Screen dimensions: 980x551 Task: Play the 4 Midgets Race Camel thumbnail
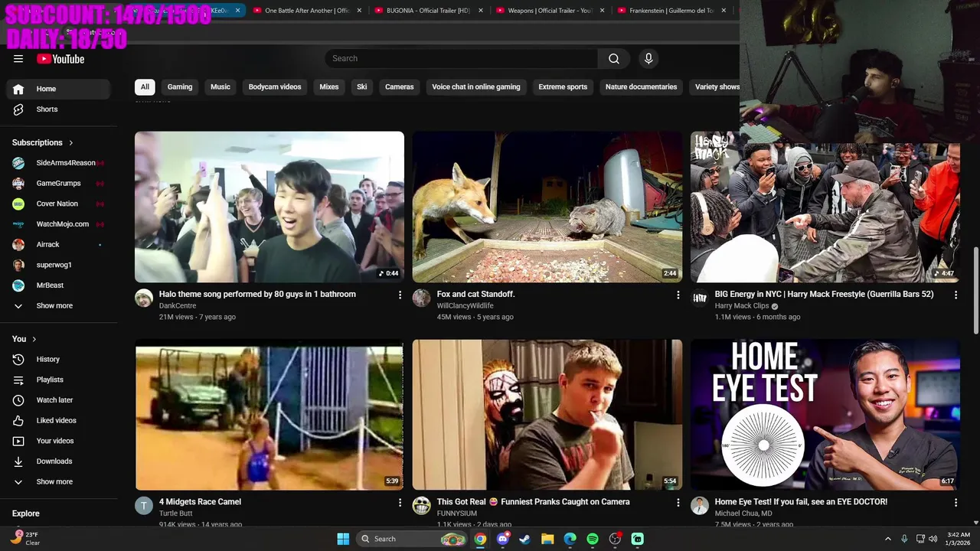coord(269,414)
